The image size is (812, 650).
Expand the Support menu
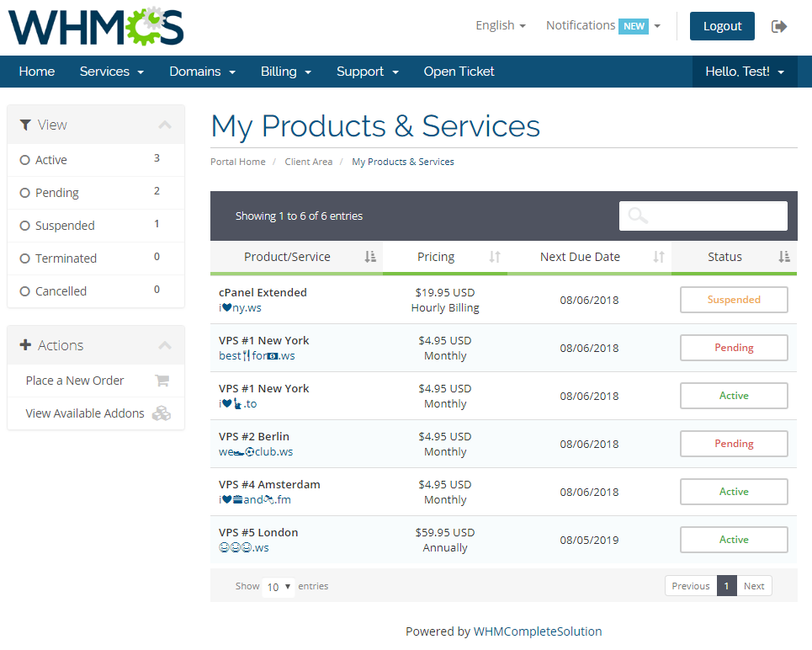point(368,72)
